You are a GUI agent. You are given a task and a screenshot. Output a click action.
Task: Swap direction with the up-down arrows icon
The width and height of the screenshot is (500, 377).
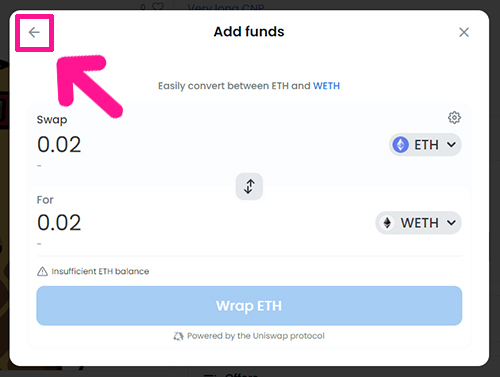click(249, 186)
